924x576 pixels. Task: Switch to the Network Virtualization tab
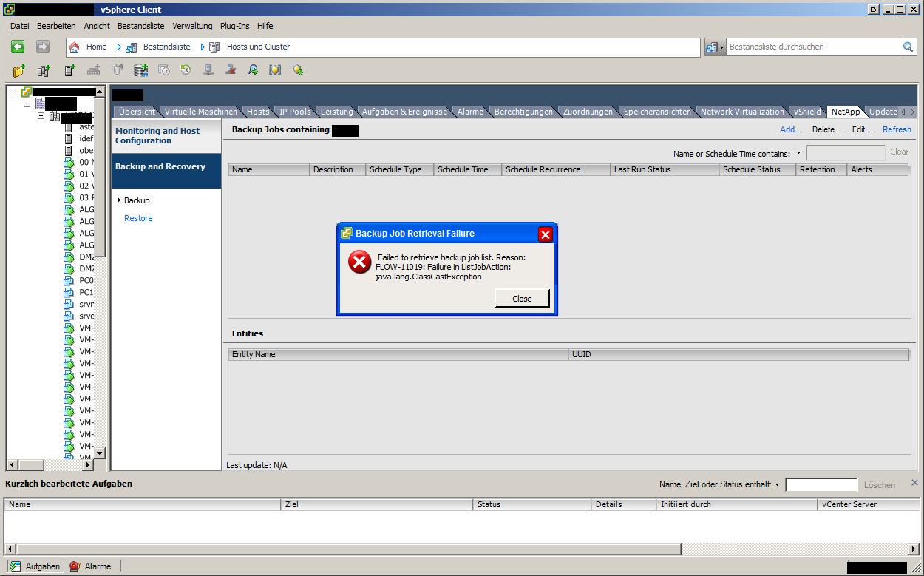pos(742,112)
